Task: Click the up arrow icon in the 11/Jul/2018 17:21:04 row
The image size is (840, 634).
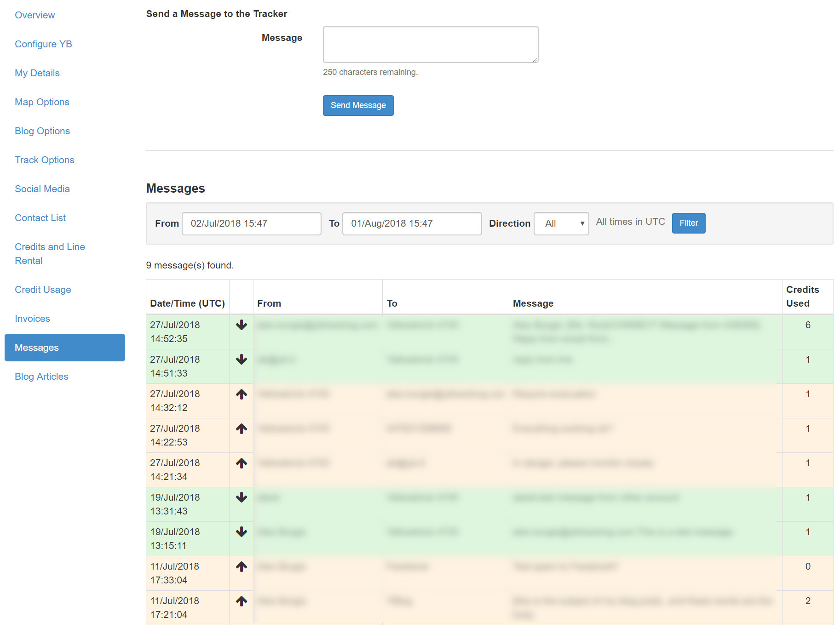Action: (x=242, y=601)
